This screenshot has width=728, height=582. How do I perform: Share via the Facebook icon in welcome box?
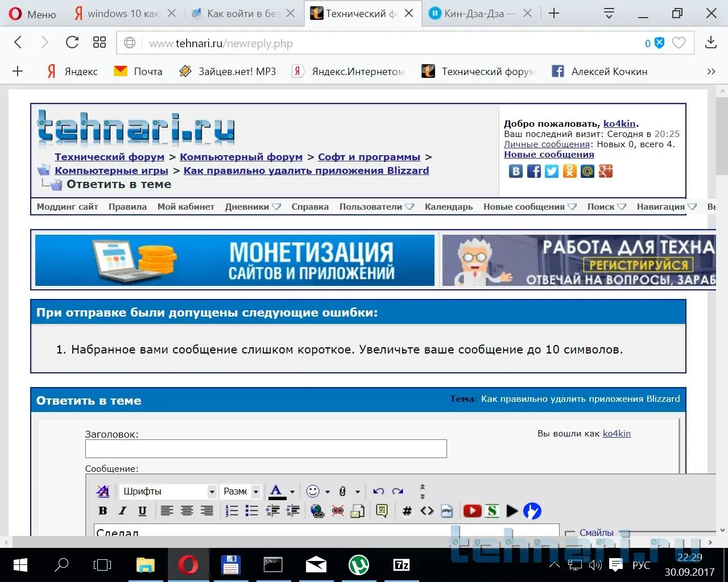[x=533, y=171]
